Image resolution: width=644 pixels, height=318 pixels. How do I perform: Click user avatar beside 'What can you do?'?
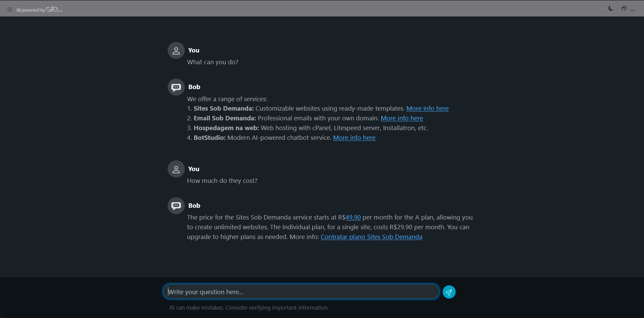[x=176, y=50]
